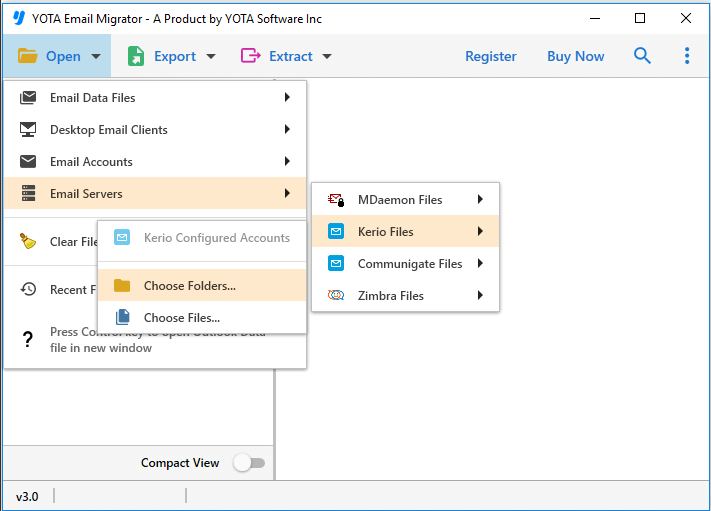711x511 pixels.
Task: Pick Choose Folders... menu entry
Action: (x=202, y=285)
